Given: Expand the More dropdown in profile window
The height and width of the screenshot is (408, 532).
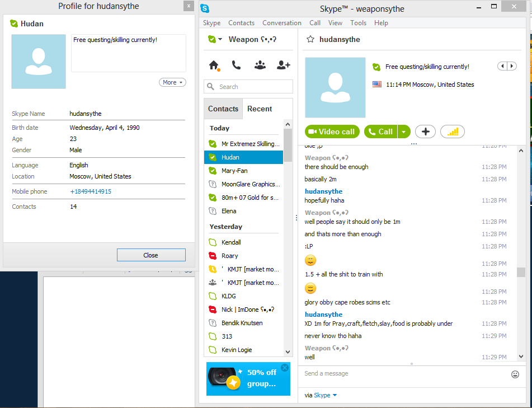Looking at the screenshot, I should point(172,82).
